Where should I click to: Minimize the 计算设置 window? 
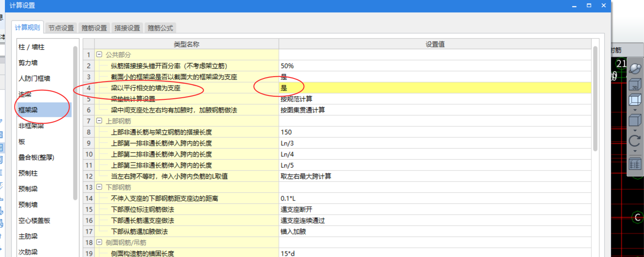click(x=574, y=6)
